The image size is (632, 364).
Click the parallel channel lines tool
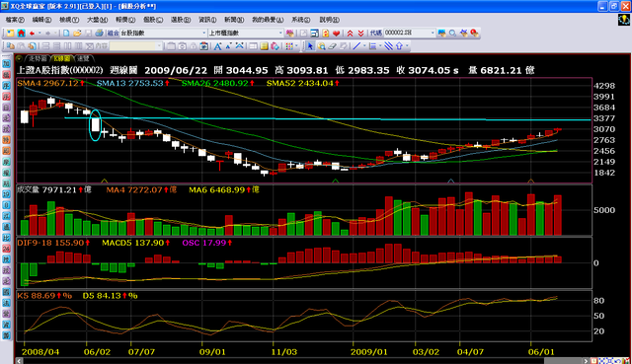[388, 46]
